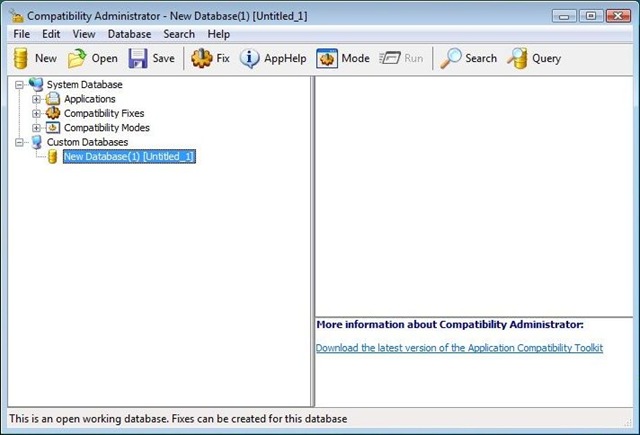
Task: Click the window resize grip corner
Action: click(x=628, y=423)
